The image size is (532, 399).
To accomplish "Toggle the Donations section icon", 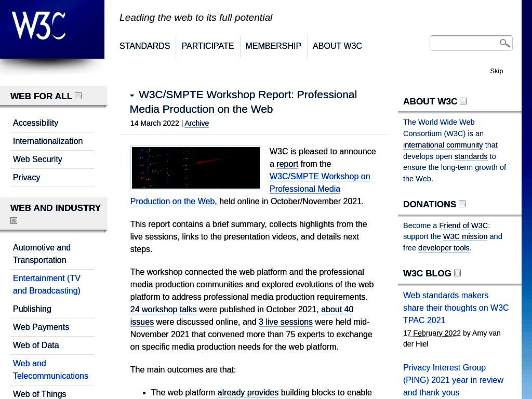I will [x=462, y=204].
